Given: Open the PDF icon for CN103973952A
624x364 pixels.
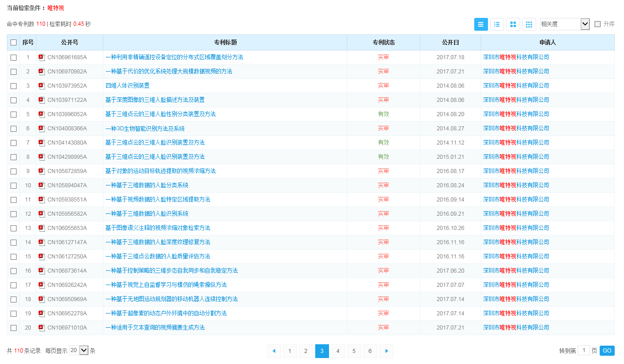Looking at the screenshot, I should click(42, 86).
